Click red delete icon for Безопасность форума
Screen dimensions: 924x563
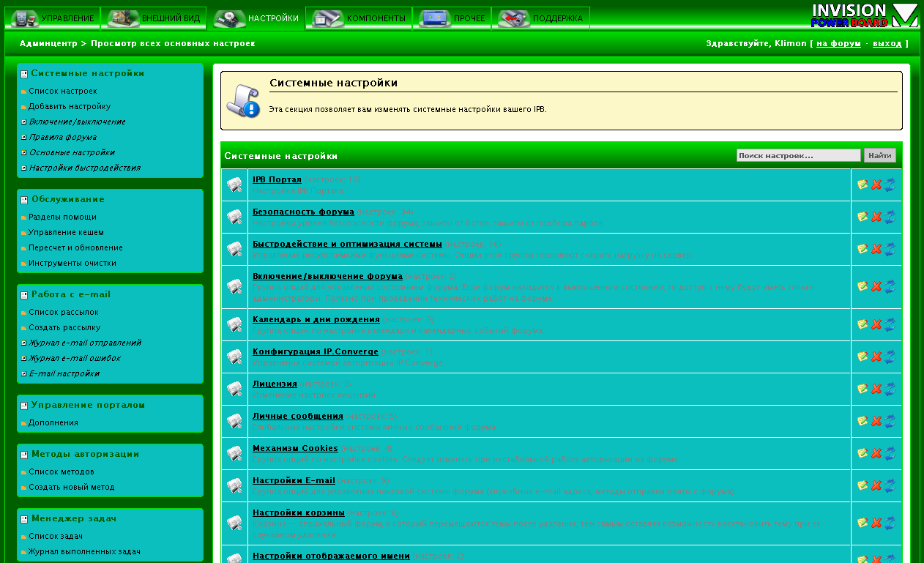(876, 217)
